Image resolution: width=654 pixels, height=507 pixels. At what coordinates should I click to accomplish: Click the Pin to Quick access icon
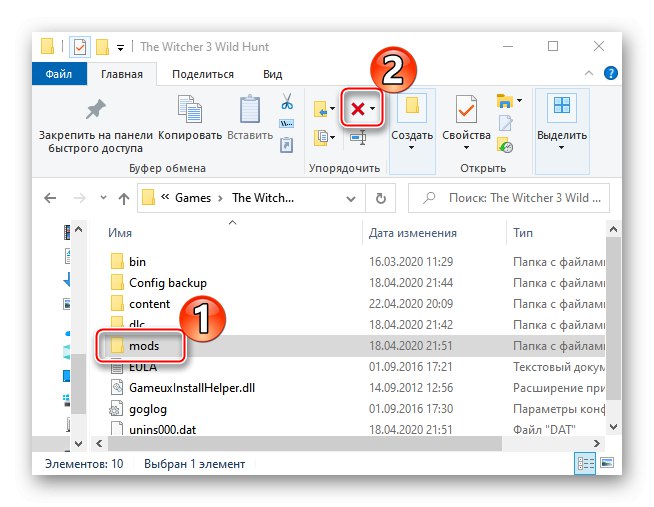click(96, 110)
